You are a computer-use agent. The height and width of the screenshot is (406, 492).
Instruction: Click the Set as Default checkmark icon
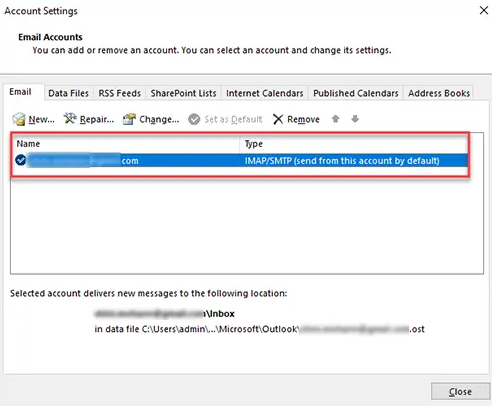pyautogui.click(x=194, y=119)
